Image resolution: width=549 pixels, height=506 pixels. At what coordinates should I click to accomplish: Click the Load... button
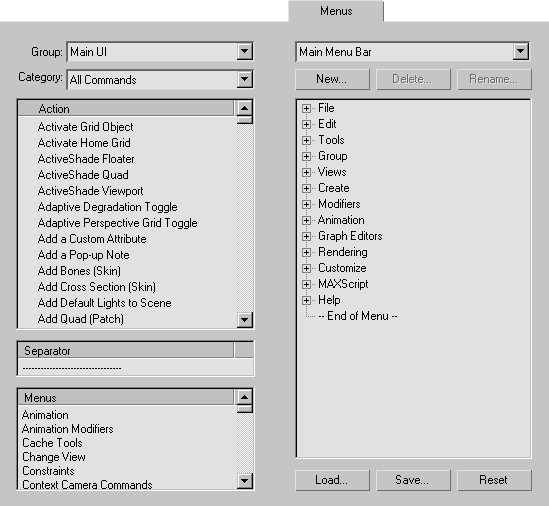tap(332, 480)
